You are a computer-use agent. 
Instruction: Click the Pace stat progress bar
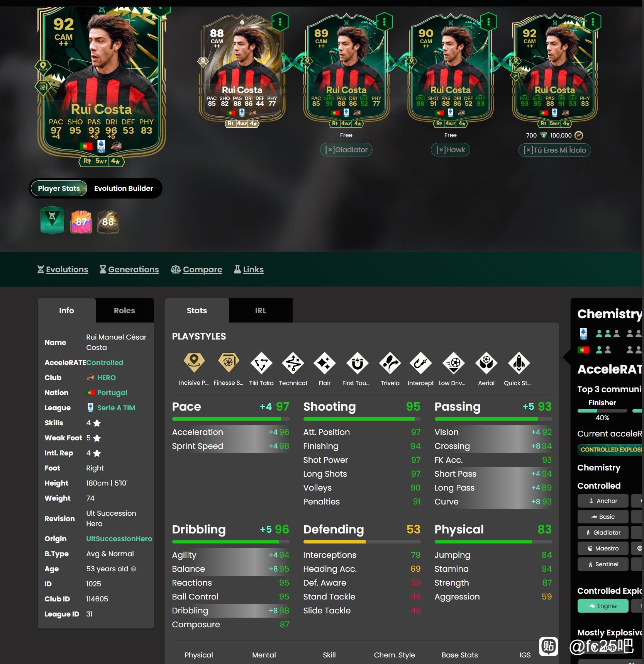(x=230, y=419)
